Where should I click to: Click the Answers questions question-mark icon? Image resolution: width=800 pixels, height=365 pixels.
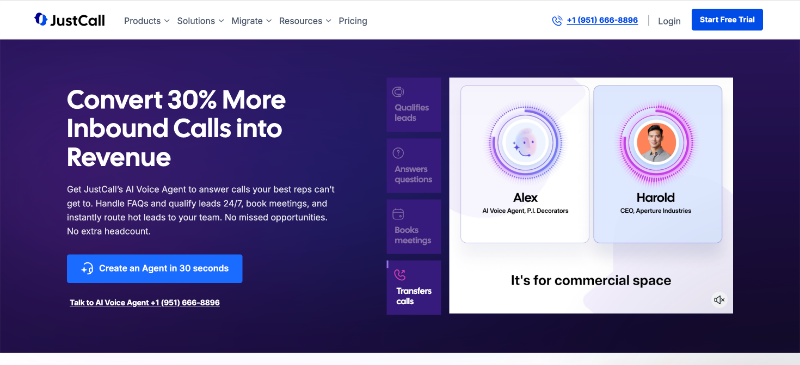click(x=398, y=153)
